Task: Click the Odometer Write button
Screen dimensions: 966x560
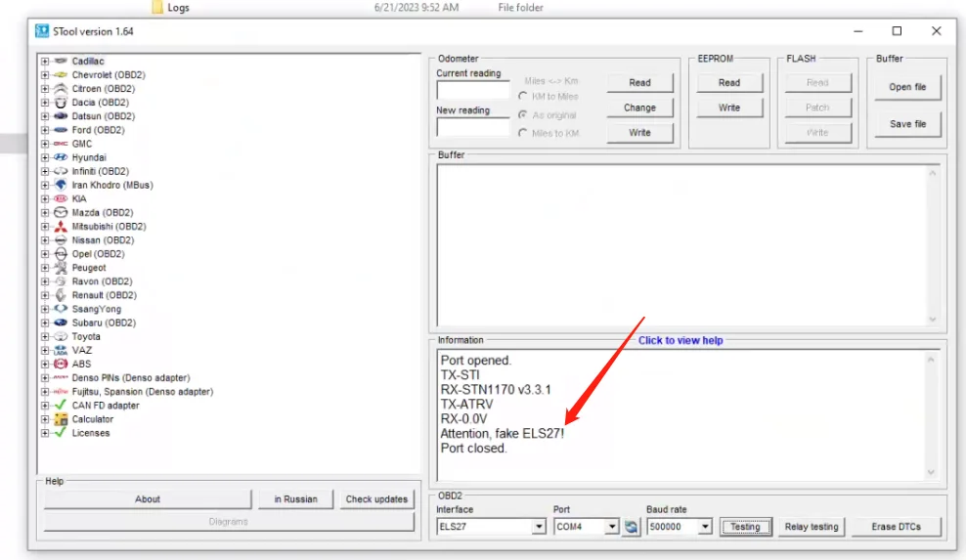Action: point(639,133)
